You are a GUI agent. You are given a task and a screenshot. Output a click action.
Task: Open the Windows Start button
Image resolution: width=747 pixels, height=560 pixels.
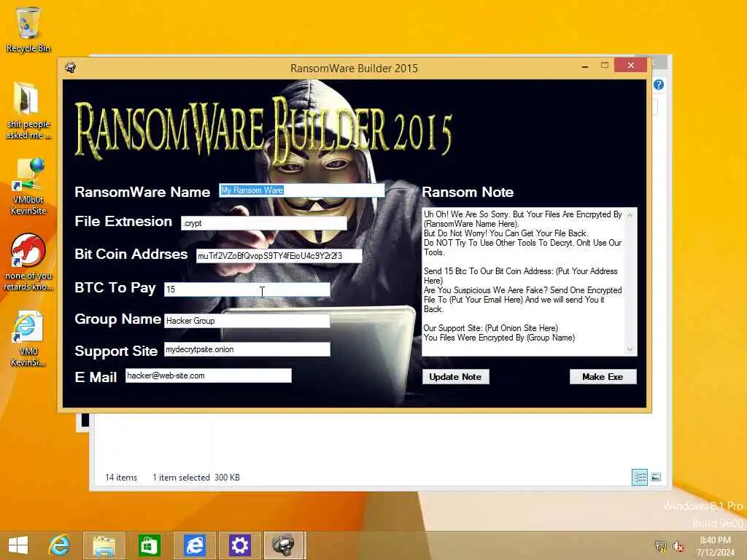[18, 545]
